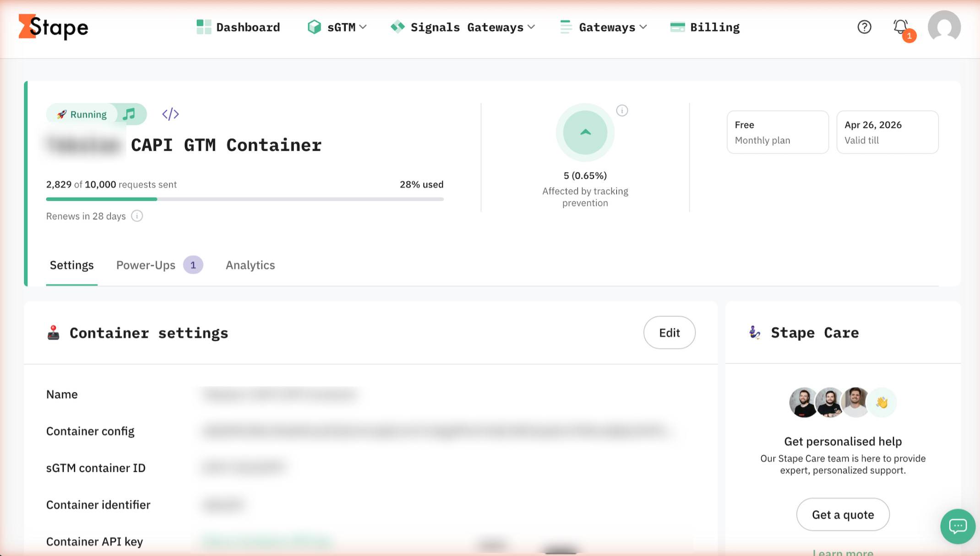Click the code snippet icon beside Running

point(170,114)
